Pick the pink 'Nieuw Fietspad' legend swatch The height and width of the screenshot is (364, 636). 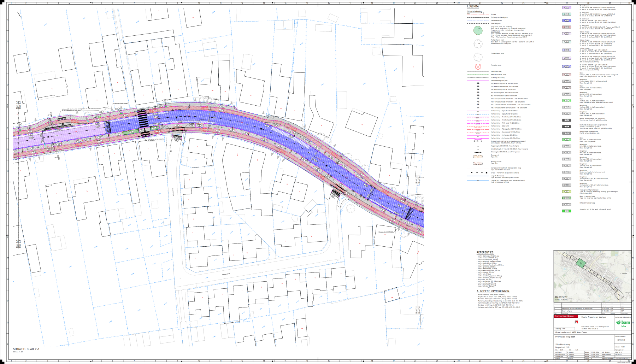[x=566, y=75]
